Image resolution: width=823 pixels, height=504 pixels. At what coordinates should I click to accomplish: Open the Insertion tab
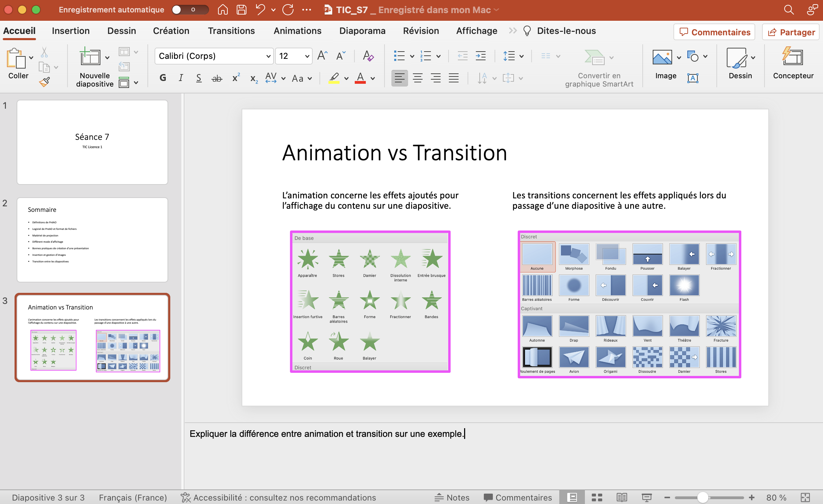click(71, 31)
